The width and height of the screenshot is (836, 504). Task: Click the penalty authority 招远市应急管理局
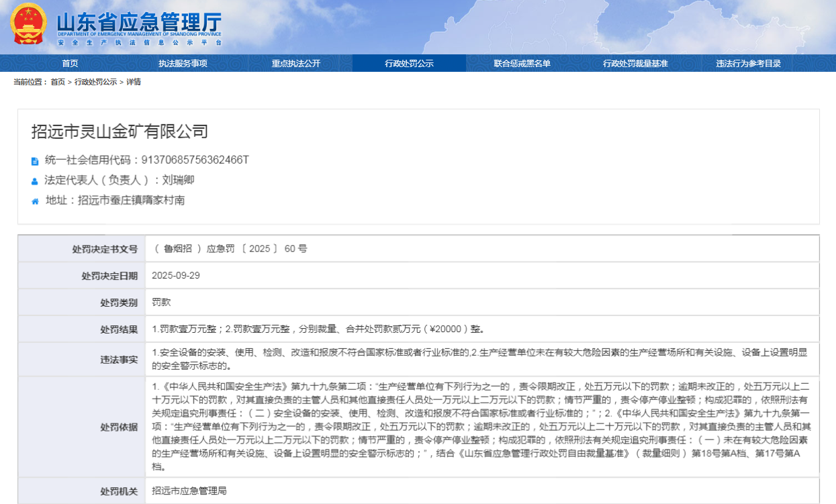[x=189, y=491]
